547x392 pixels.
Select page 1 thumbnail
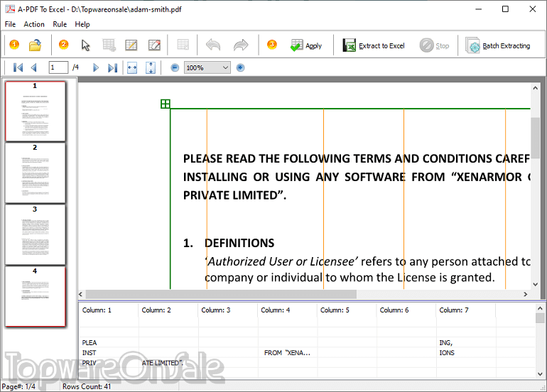[x=35, y=111]
